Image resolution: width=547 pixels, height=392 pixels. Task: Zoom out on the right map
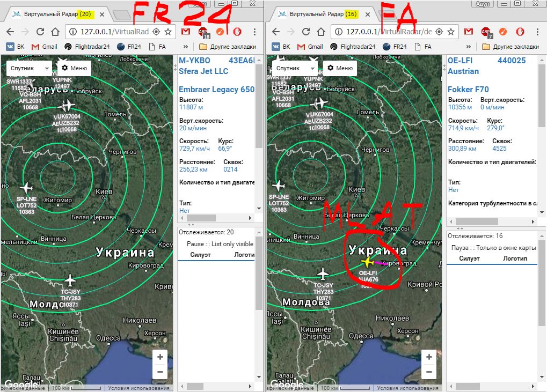429,372
